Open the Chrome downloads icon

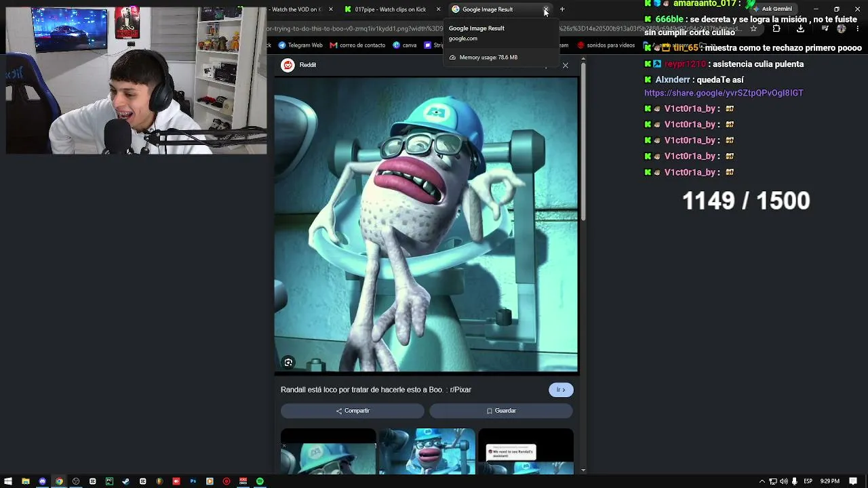click(800, 28)
